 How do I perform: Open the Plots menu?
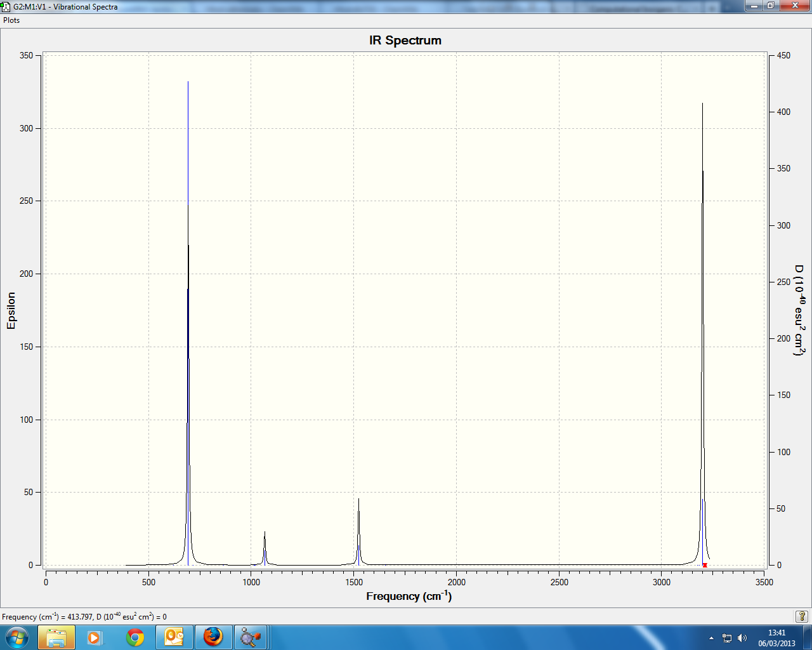(x=11, y=20)
